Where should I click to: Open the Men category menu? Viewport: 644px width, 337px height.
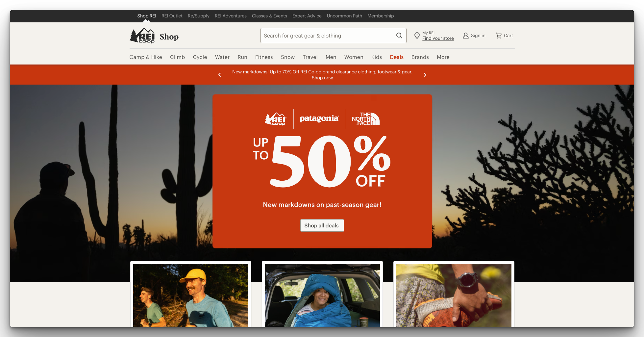(331, 57)
